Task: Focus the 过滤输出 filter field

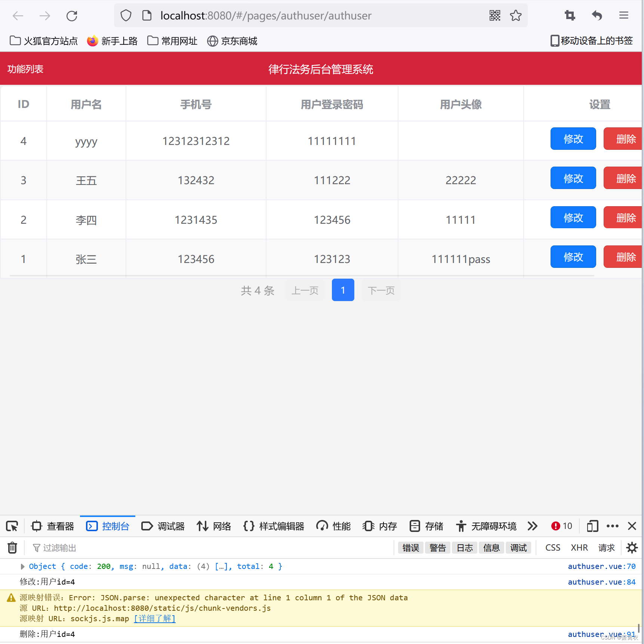Action: click(209, 548)
